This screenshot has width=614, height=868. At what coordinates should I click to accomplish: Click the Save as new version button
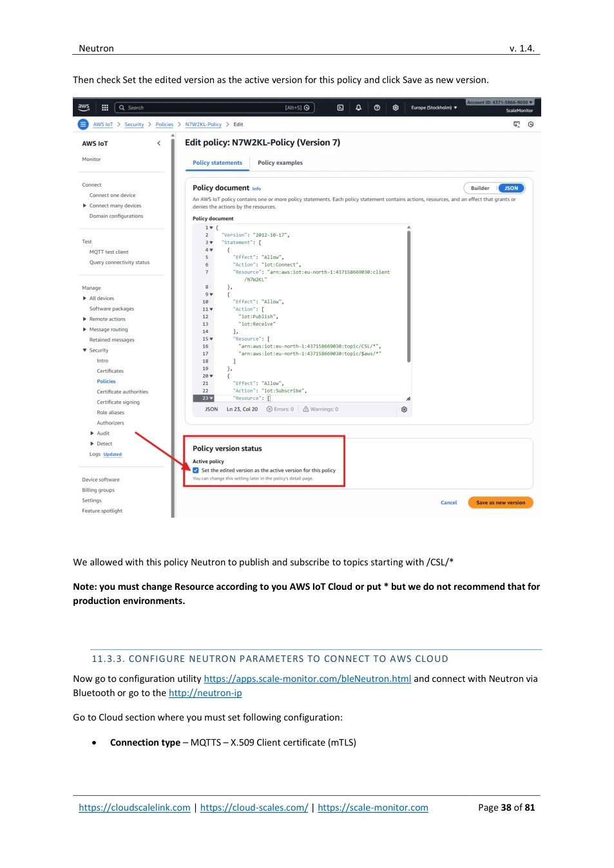(501, 503)
